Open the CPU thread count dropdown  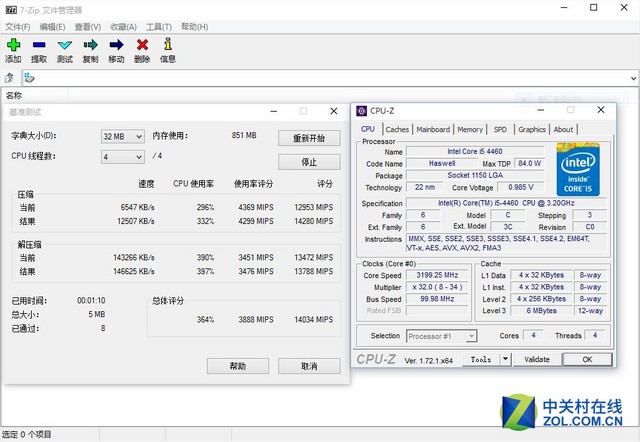pyautogui.click(x=122, y=157)
